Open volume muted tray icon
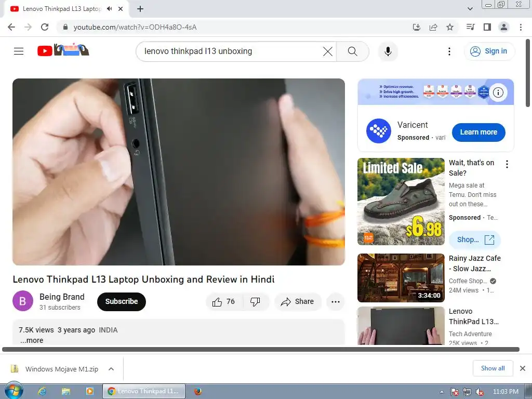Screen dimensions: 532x399 pos(480,392)
